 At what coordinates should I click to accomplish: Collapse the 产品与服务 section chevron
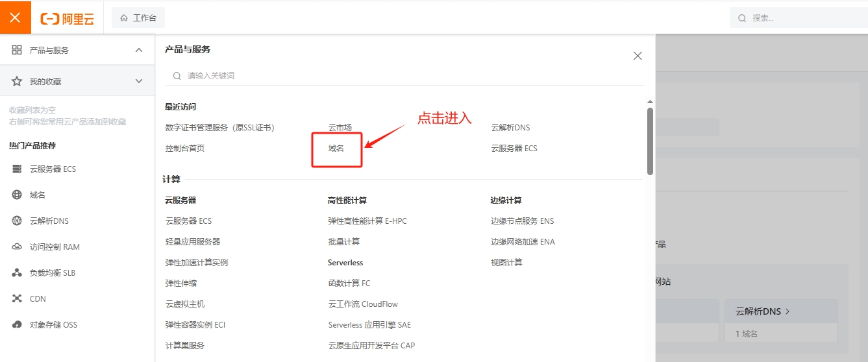[x=139, y=50]
